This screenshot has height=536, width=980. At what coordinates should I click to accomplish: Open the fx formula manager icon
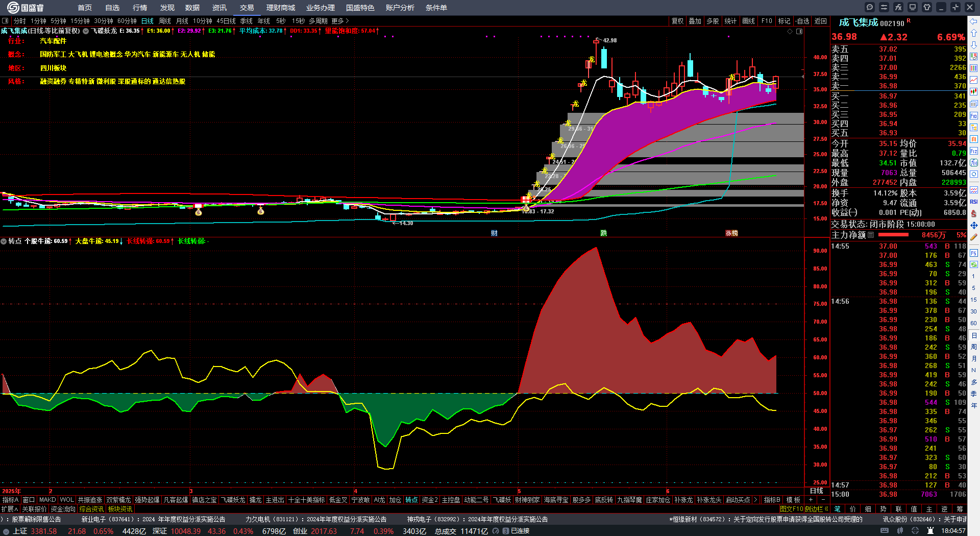click(898, 7)
